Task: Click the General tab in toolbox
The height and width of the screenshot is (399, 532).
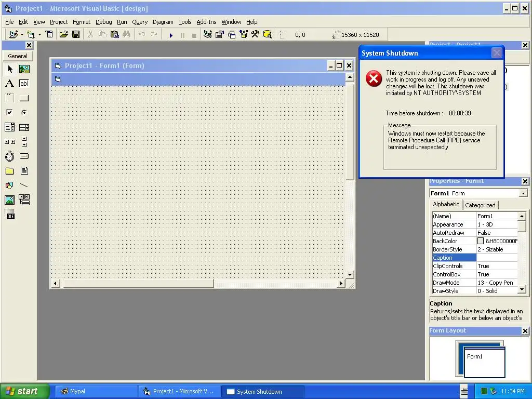Action: click(x=18, y=56)
